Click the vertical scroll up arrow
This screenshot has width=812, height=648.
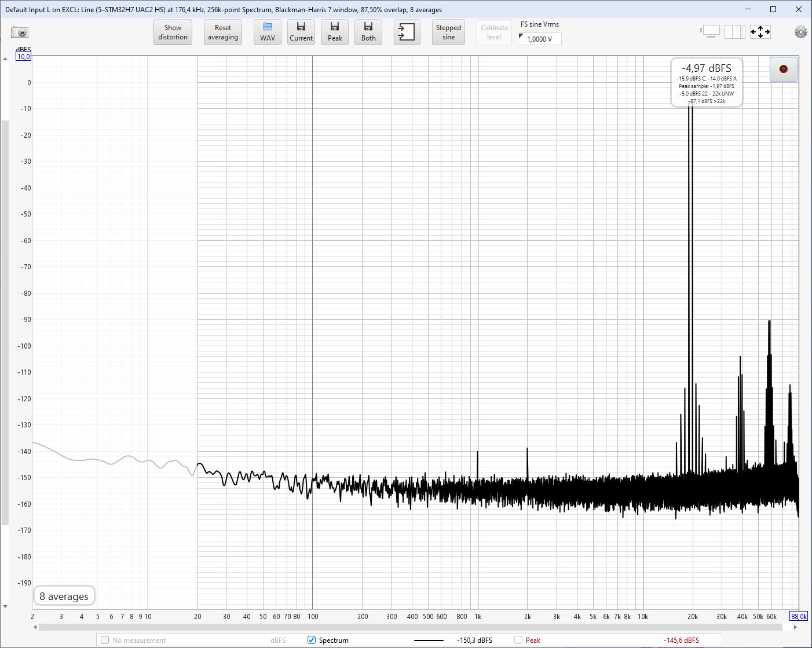5,58
